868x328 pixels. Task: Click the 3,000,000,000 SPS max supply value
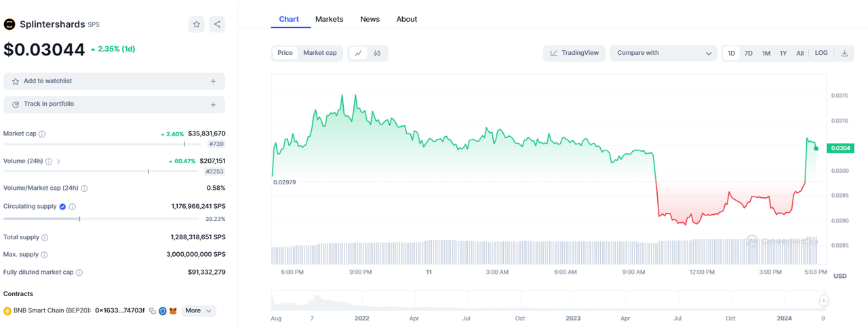(196, 255)
